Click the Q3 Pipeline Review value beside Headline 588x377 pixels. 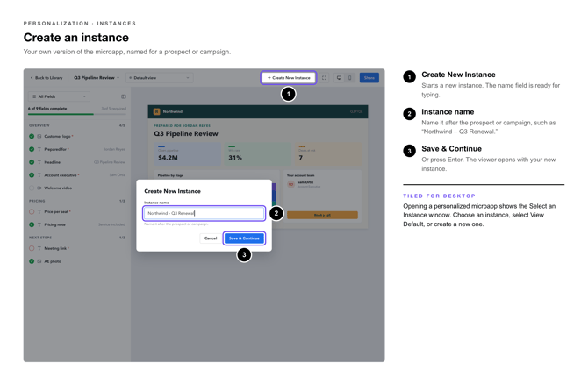[110, 162]
